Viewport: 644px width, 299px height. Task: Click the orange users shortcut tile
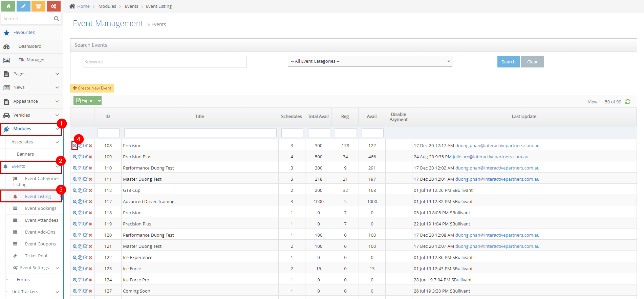[38, 6]
